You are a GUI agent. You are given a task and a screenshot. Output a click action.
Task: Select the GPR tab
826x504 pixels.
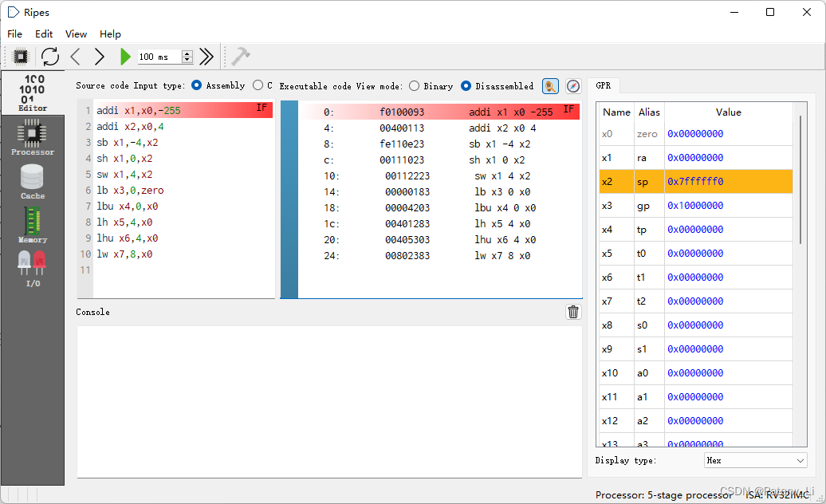pos(604,85)
